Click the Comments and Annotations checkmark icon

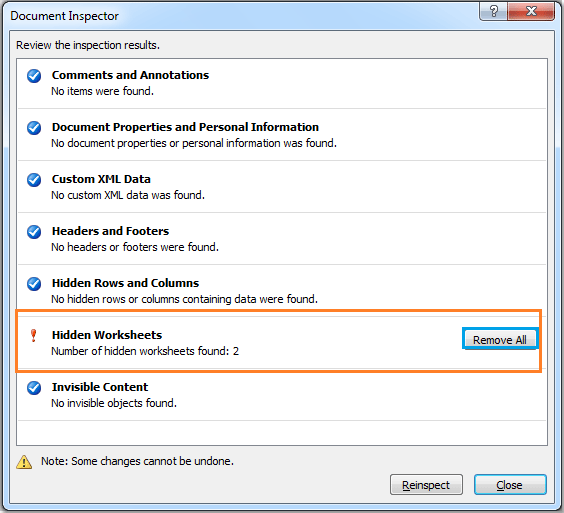[x=34, y=76]
